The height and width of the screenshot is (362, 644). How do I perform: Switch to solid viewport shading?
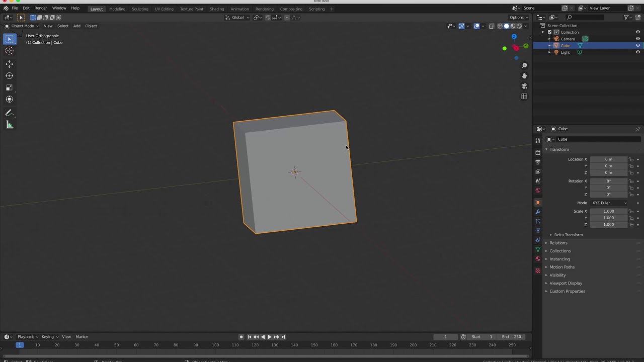click(506, 26)
